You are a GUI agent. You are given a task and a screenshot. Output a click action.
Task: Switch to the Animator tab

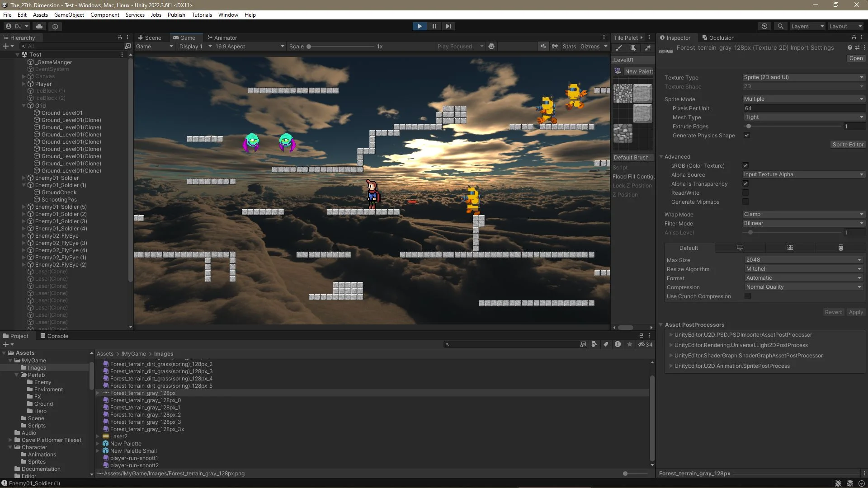coord(222,38)
